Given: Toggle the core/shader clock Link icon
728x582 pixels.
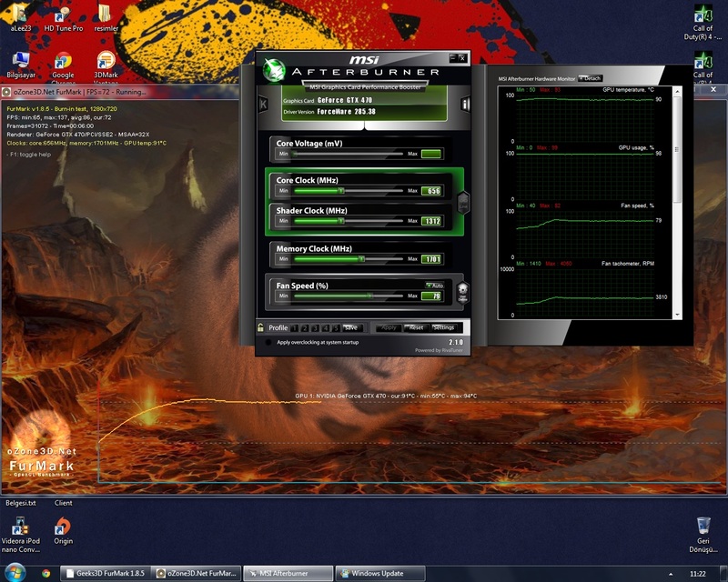Looking at the screenshot, I should coord(463,203).
